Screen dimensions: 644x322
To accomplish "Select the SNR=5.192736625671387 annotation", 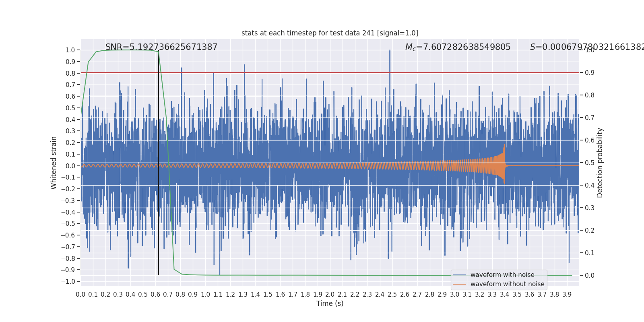I will click(161, 47).
